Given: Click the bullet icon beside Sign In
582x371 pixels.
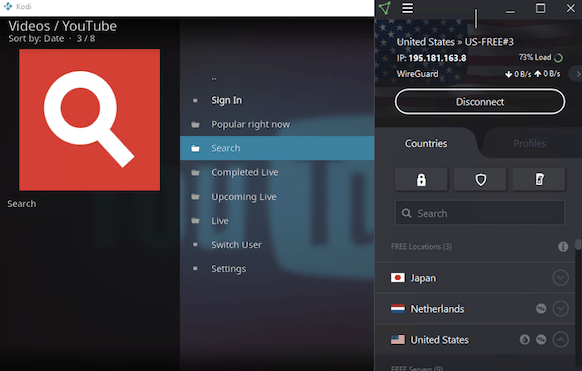Looking at the screenshot, I should [x=195, y=100].
